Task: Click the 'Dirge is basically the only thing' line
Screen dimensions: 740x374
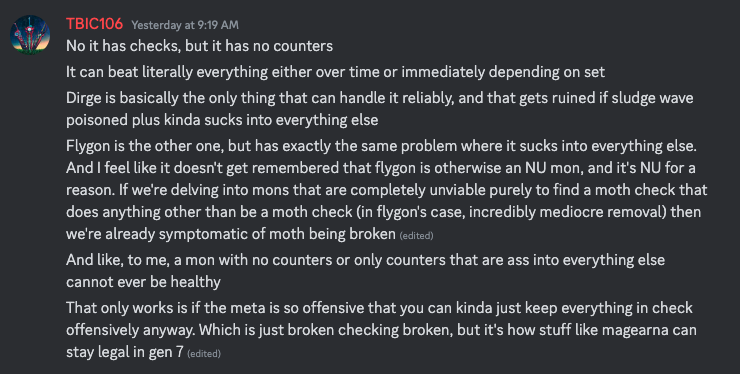Action: click(x=380, y=98)
